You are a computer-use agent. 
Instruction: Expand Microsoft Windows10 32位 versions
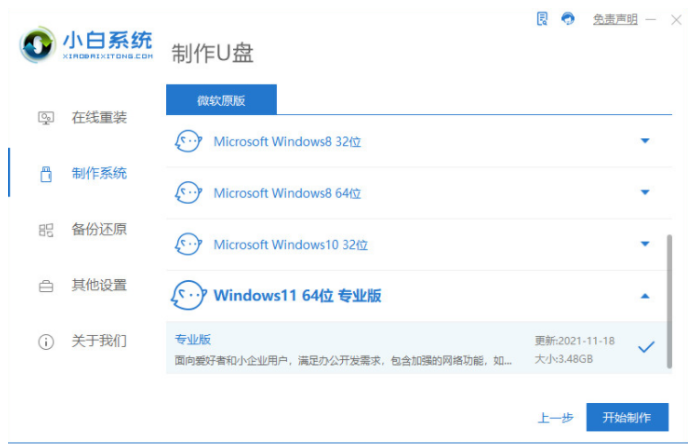pyautogui.click(x=645, y=244)
